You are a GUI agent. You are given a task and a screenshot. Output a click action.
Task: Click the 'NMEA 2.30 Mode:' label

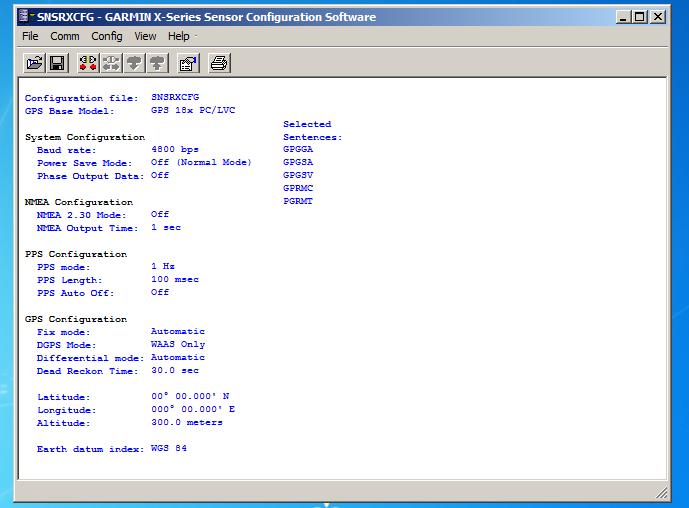[x=82, y=215]
